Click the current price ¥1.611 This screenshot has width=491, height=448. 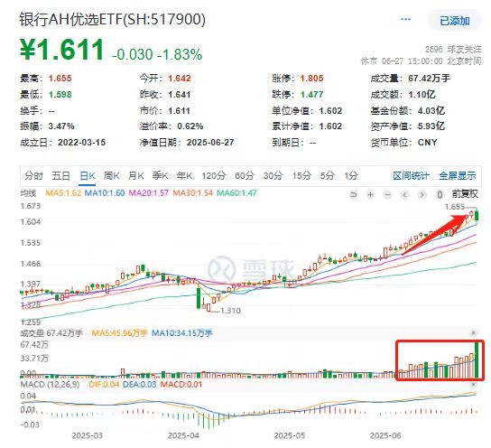point(61,49)
